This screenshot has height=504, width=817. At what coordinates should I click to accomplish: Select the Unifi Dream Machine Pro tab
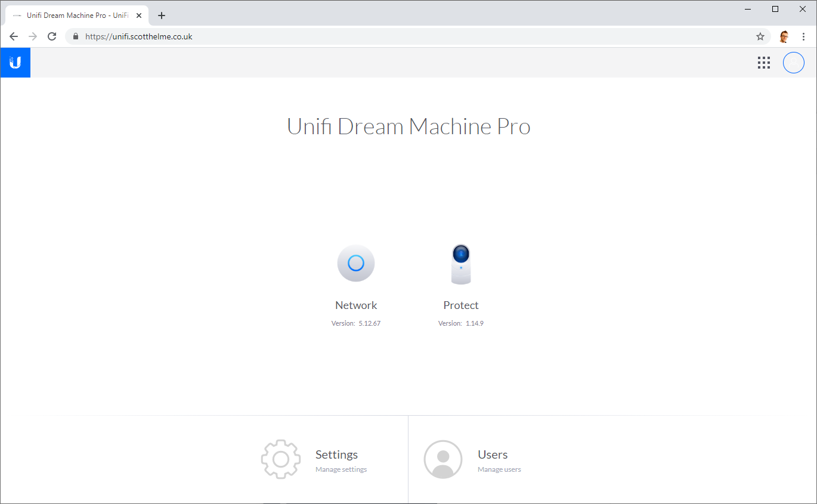pyautogui.click(x=77, y=16)
